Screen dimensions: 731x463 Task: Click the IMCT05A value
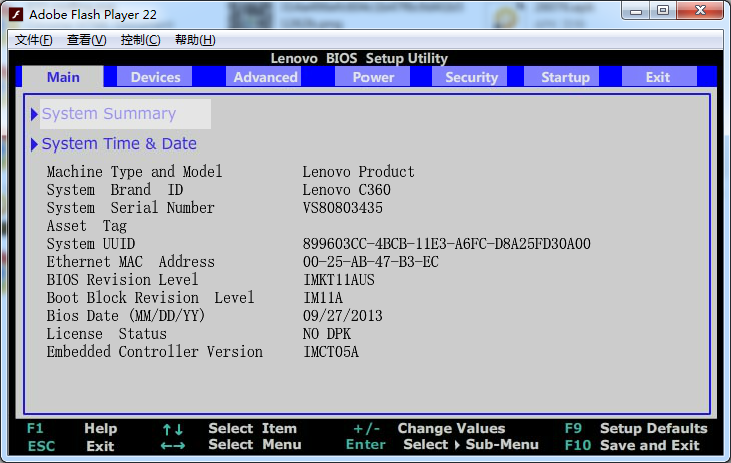(x=331, y=352)
